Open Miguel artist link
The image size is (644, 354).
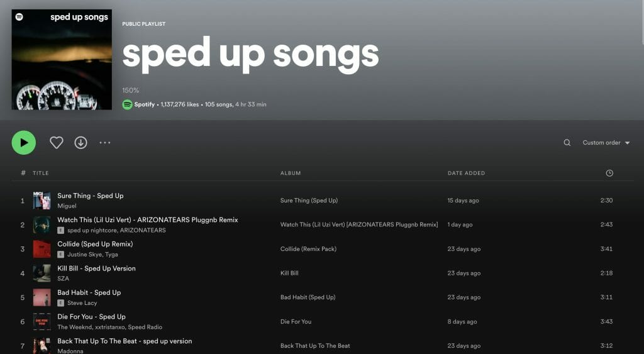click(x=67, y=206)
